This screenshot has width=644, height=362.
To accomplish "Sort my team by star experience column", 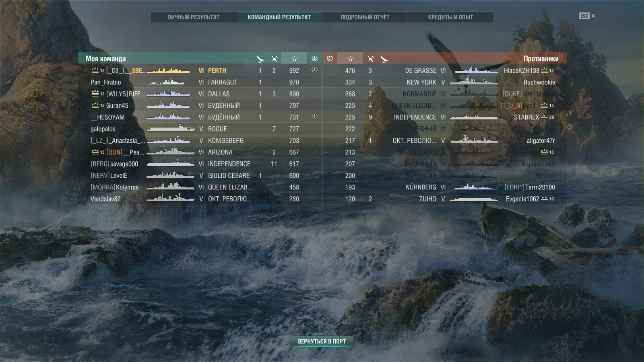I will coord(294,59).
